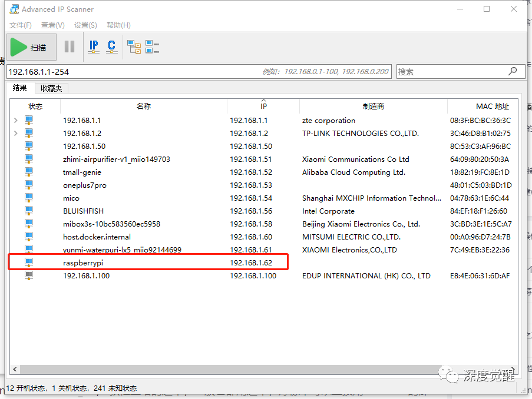Select the raspberrypi device icon
Viewport: 532px width, 399px height.
(x=29, y=262)
